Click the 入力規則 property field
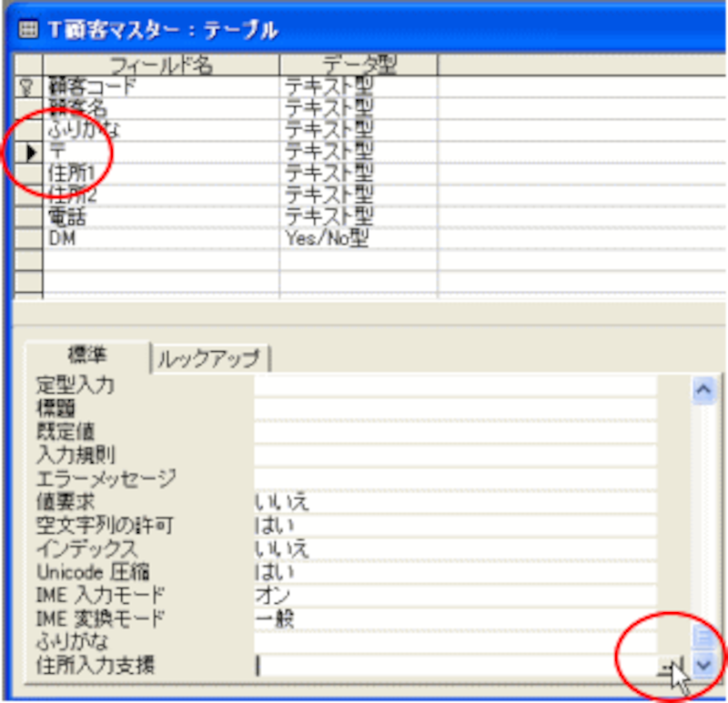 pos(456,456)
